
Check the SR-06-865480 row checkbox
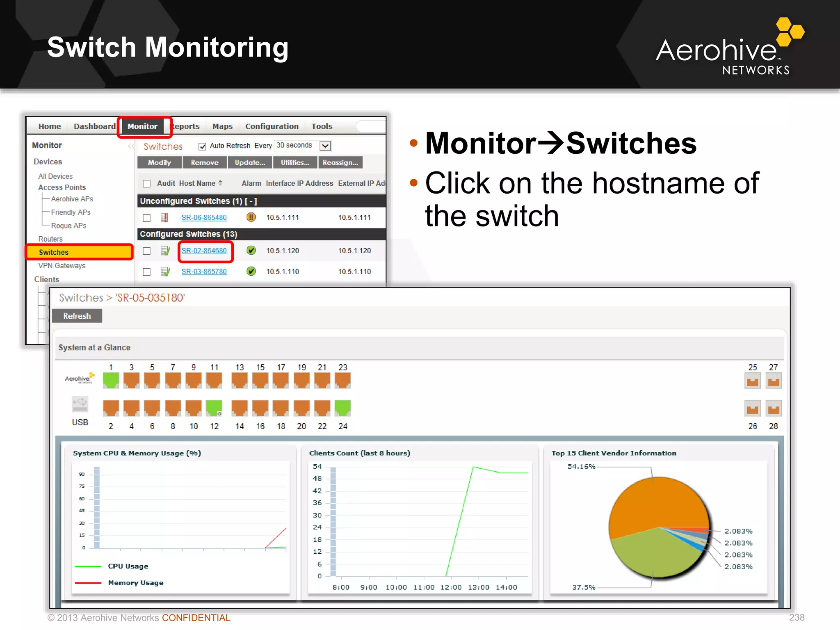[146, 218]
